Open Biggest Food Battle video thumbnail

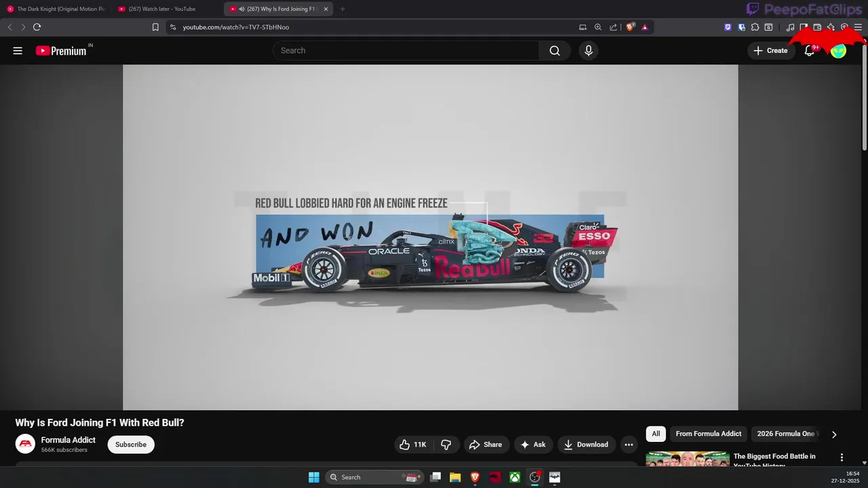pyautogui.click(x=688, y=459)
